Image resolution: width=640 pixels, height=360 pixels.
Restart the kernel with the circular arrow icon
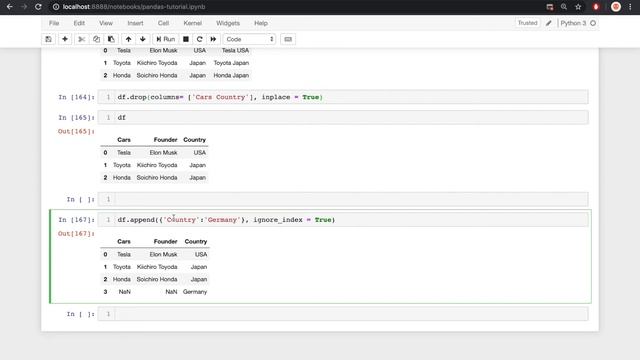[x=200, y=39]
